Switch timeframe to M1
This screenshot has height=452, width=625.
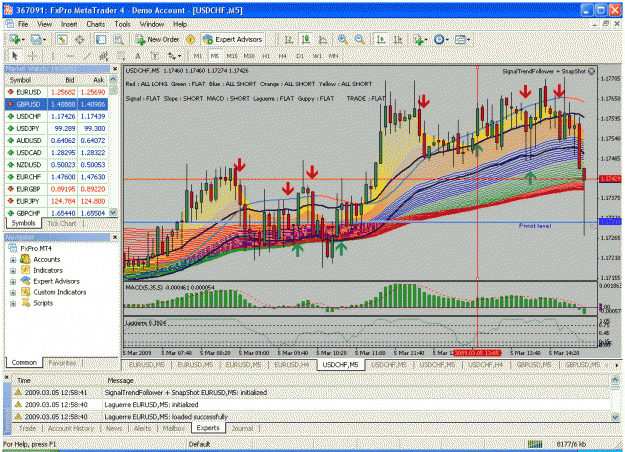pyautogui.click(x=198, y=56)
